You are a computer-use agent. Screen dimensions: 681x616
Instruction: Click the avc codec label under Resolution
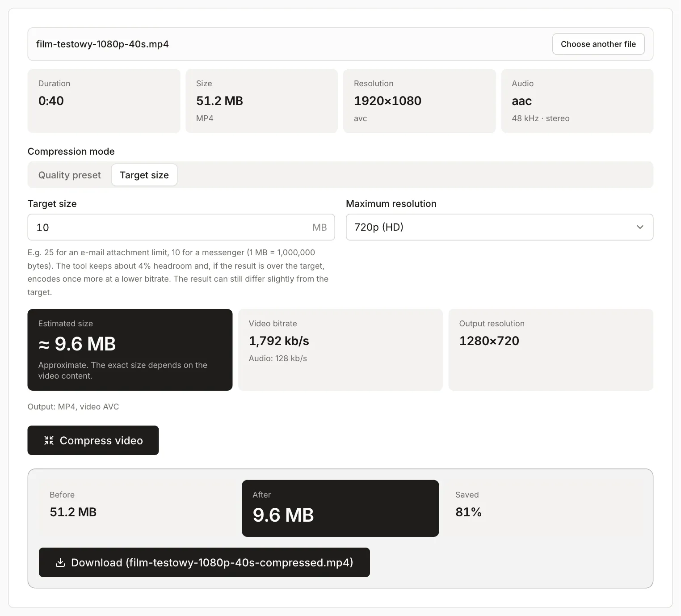361,118
